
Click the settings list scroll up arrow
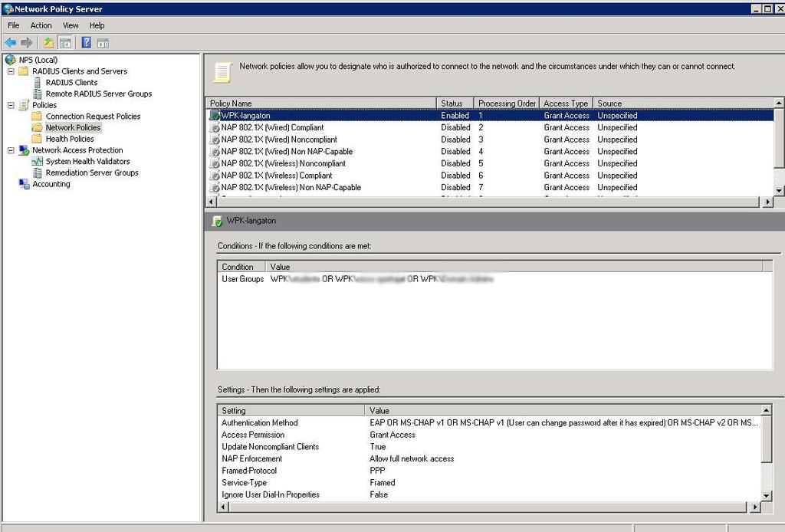[766, 410]
